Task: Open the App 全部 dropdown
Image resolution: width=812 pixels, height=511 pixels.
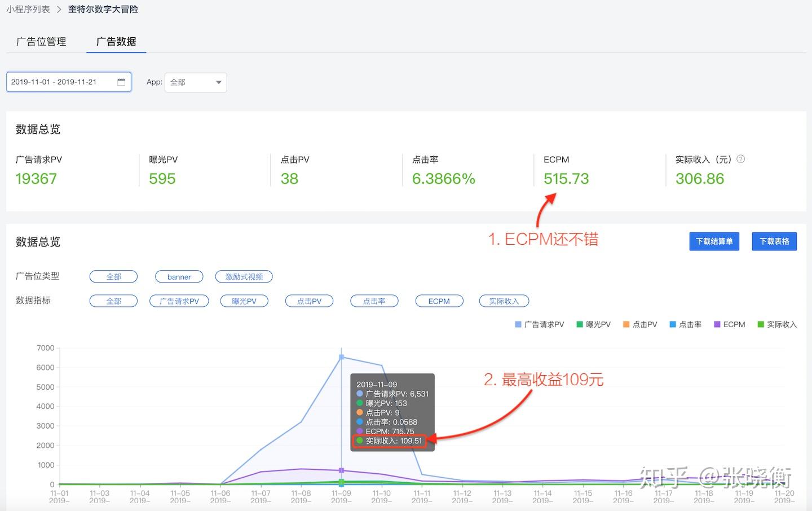Action: (x=196, y=82)
